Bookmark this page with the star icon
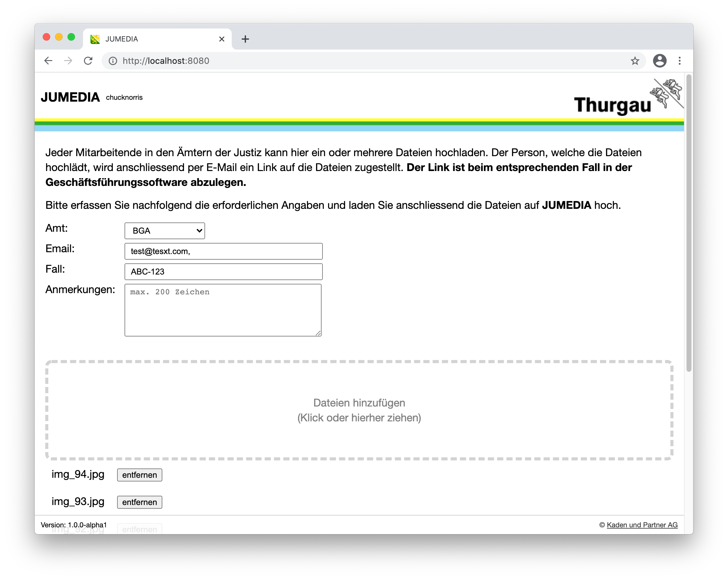This screenshot has width=728, height=580. click(x=635, y=61)
